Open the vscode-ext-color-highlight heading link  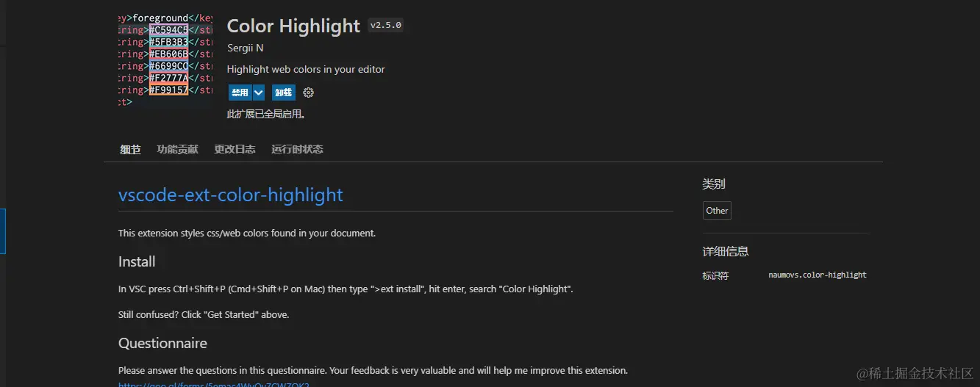pos(230,195)
